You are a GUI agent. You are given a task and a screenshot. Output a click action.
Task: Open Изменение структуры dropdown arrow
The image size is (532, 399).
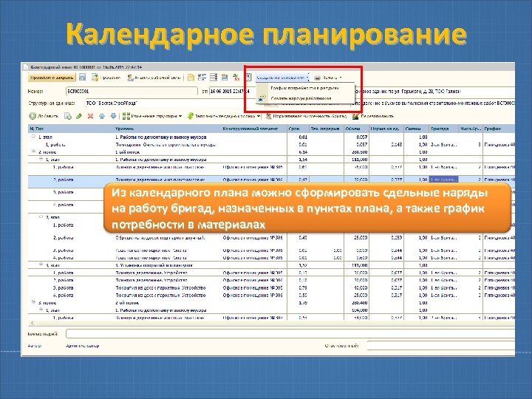180,116
